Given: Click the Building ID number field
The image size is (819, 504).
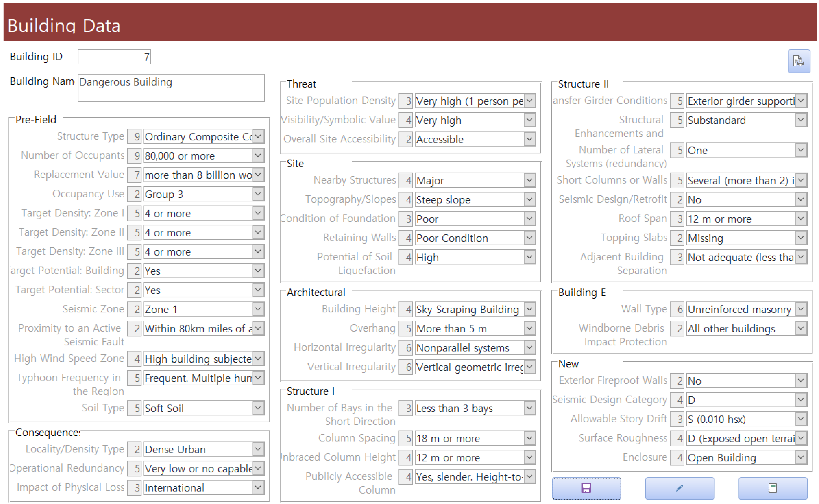Looking at the screenshot, I should 114,57.
